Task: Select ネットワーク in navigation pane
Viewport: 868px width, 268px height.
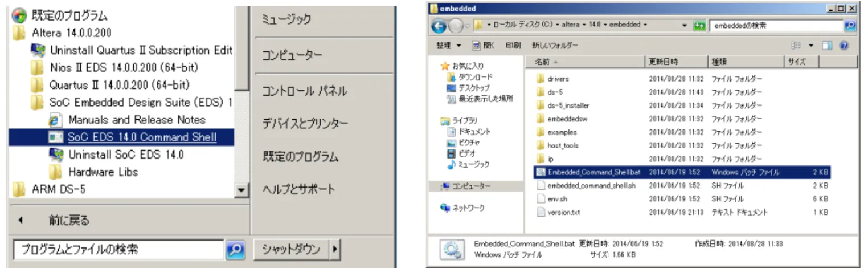Action: coord(462,208)
